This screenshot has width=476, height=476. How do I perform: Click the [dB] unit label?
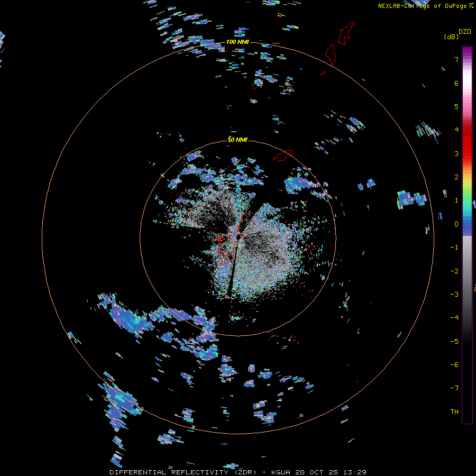(x=451, y=36)
